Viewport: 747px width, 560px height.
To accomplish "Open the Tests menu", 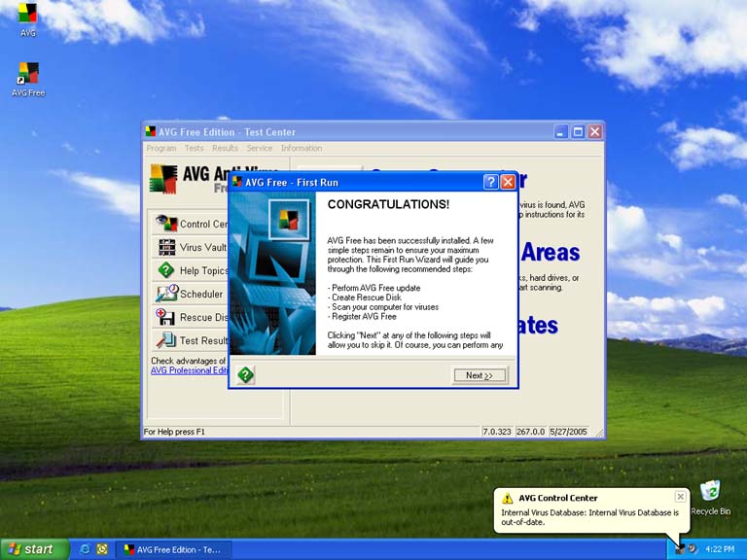I will pos(195,149).
